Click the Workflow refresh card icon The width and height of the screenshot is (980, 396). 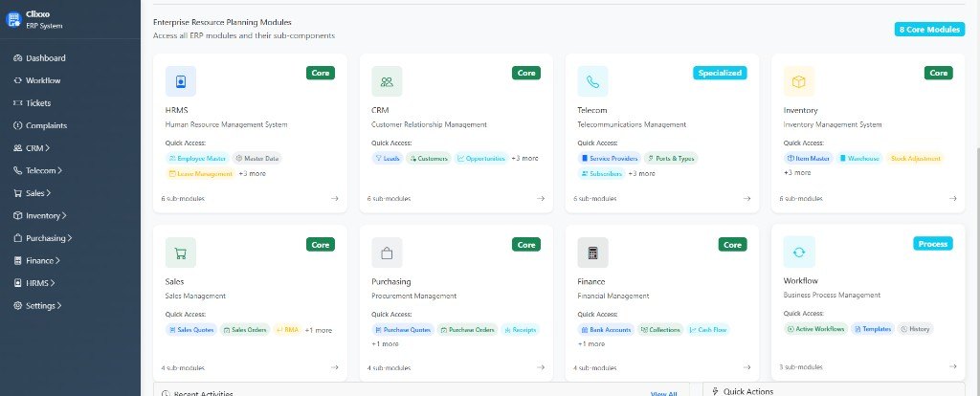799,252
